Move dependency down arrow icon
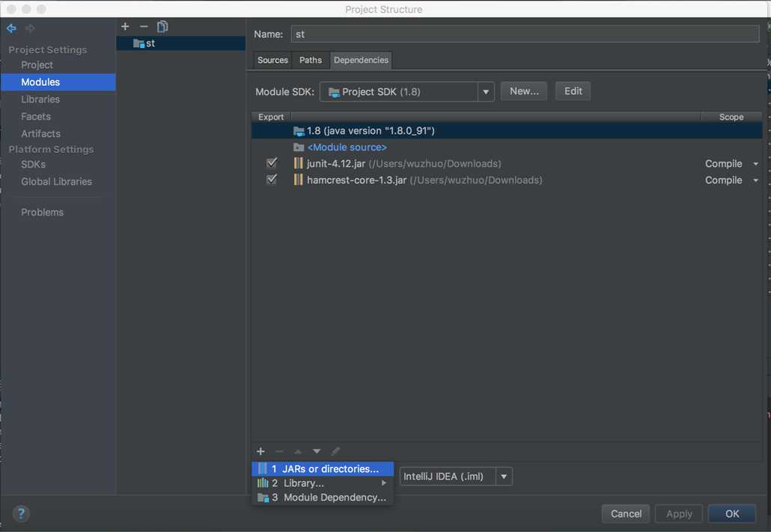 point(317,451)
